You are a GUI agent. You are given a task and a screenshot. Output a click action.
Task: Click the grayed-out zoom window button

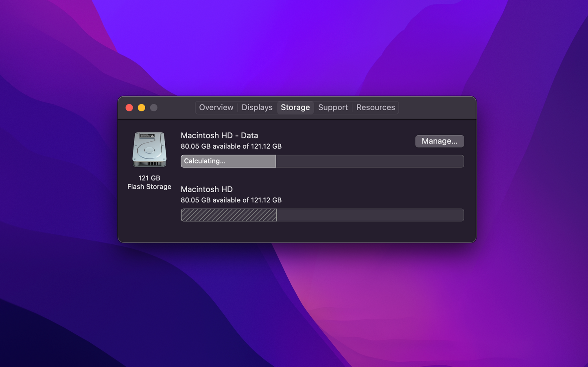pyautogui.click(x=154, y=108)
